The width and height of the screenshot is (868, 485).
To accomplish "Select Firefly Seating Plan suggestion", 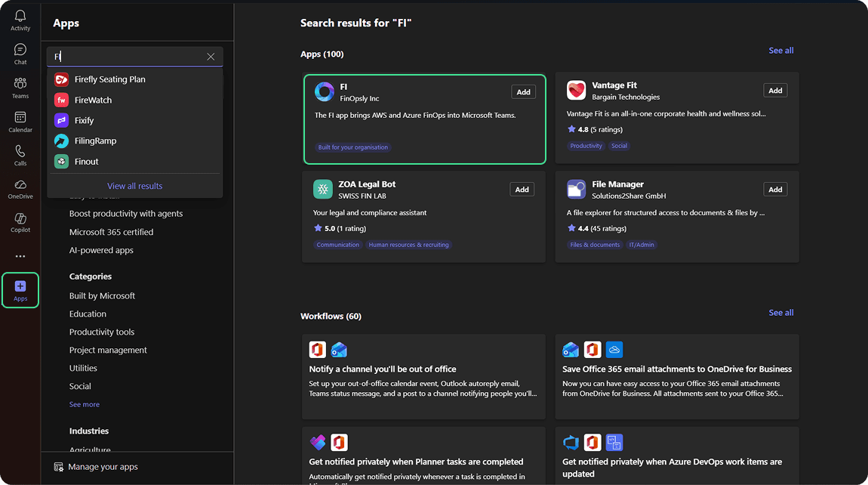I will [x=135, y=79].
